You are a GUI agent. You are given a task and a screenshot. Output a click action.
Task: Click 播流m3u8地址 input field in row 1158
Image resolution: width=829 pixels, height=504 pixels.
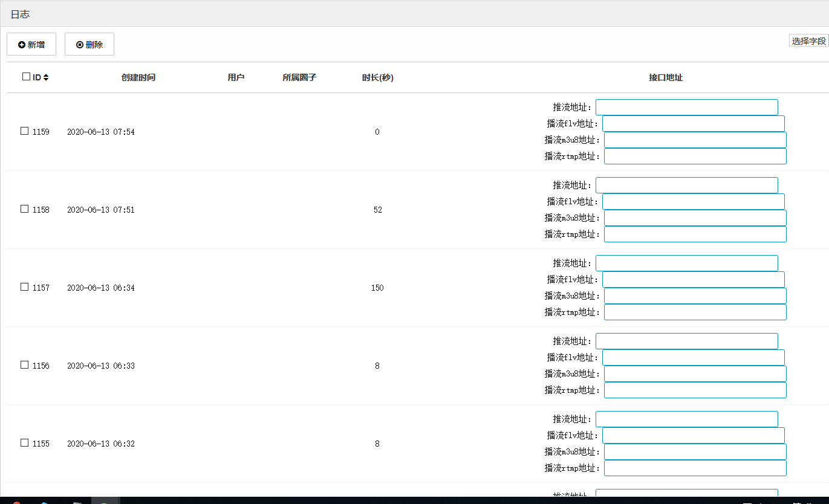coord(695,218)
